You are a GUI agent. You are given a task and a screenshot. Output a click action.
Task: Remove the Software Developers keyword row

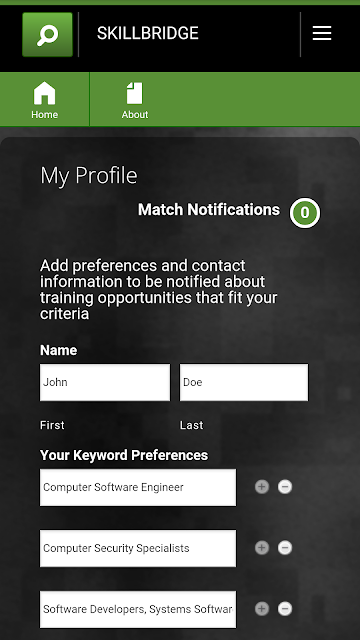285,609
